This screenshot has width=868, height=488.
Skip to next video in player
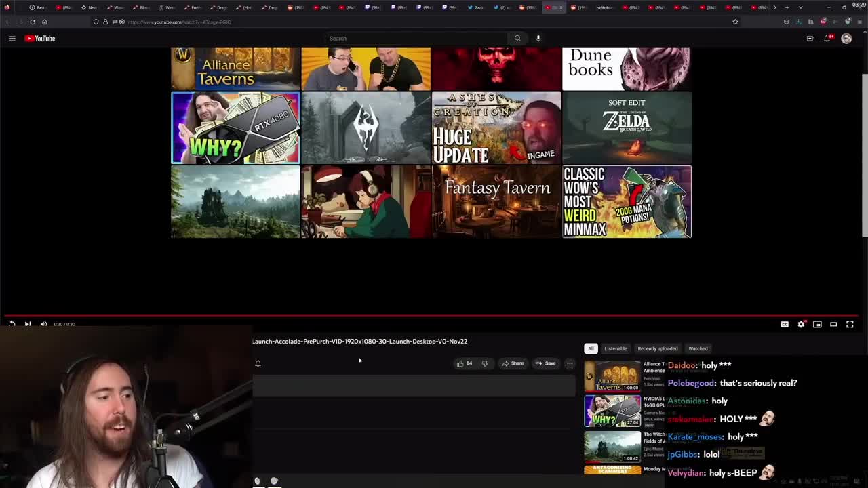28,324
